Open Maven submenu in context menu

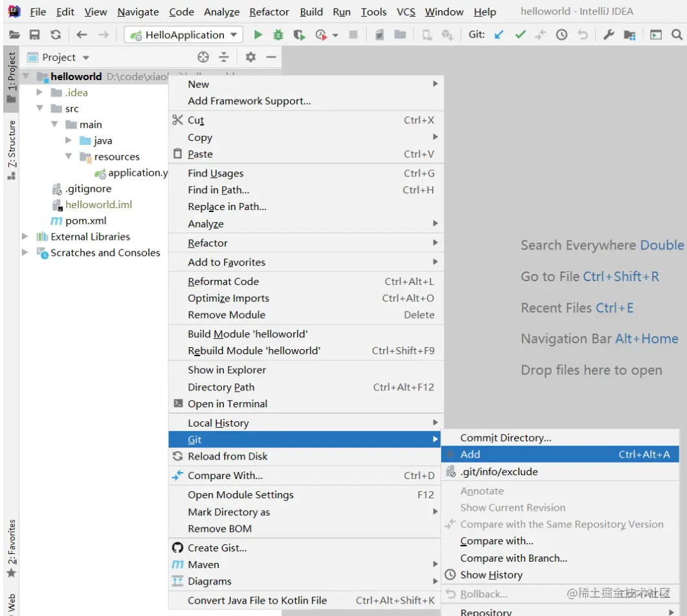coord(306,564)
